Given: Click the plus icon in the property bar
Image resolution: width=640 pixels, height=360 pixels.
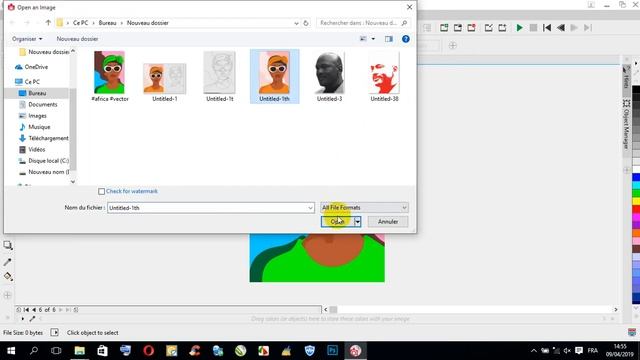Looking at the screenshot, I should click(x=453, y=45).
